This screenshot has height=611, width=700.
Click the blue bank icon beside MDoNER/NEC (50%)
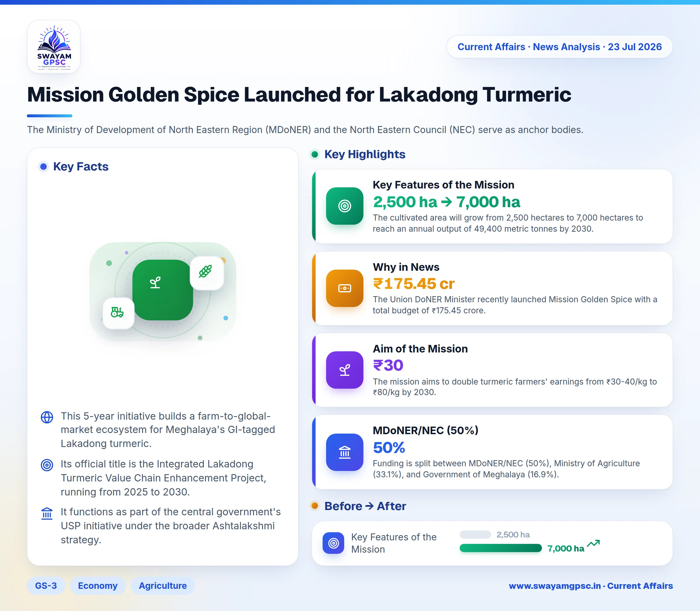point(344,452)
